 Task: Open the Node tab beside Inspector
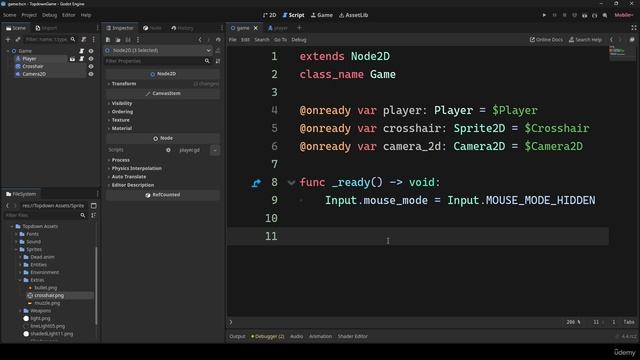[x=152, y=28]
